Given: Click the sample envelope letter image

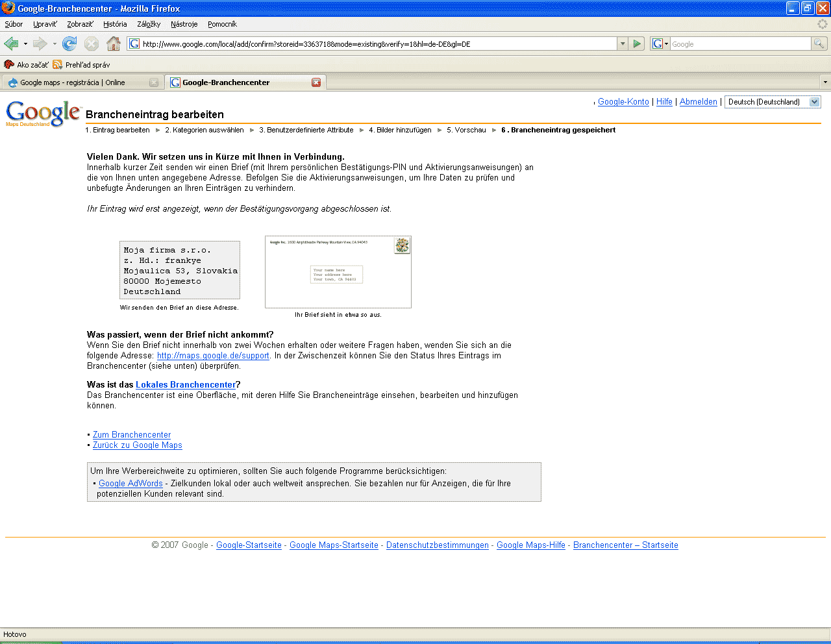Looking at the screenshot, I should click(338, 272).
